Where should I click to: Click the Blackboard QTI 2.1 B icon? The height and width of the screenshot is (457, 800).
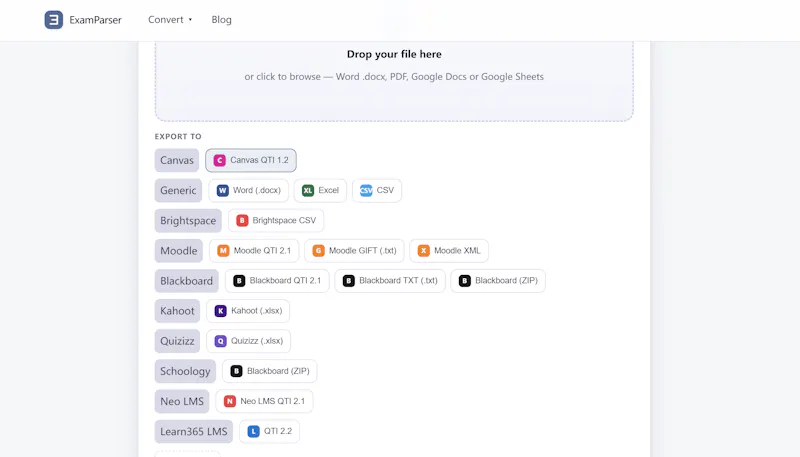click(239, 281)
